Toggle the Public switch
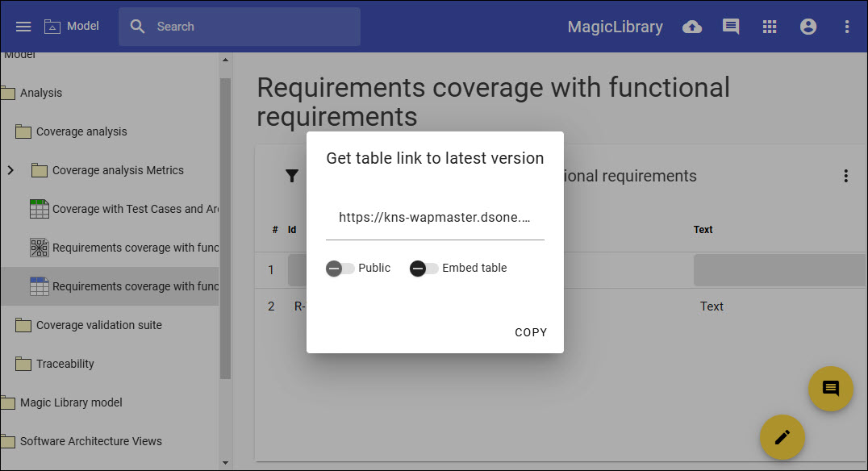Screen dimensions: 868x471 340,269
